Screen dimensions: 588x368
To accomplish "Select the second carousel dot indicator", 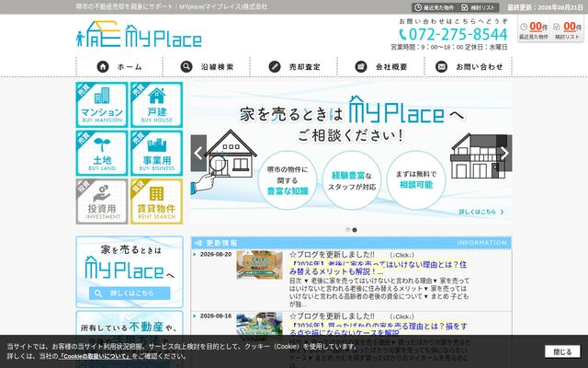I will tap(355, 230).
